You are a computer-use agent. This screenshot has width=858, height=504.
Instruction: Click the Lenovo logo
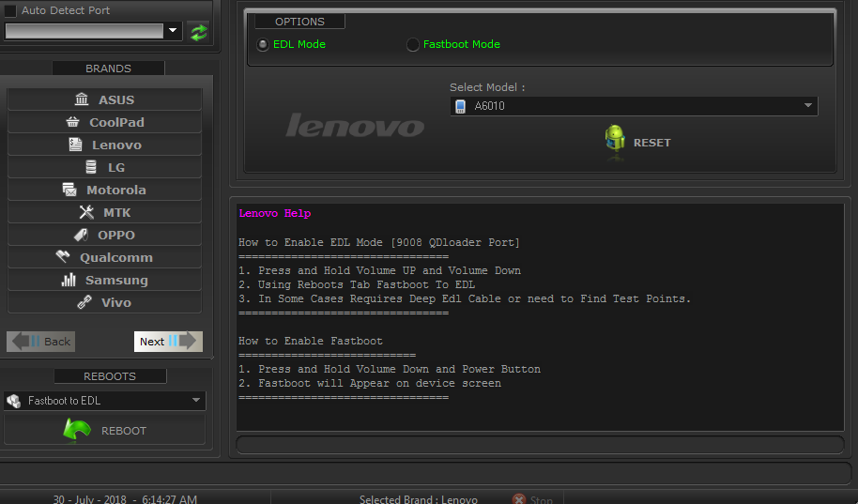coord(355,126)
